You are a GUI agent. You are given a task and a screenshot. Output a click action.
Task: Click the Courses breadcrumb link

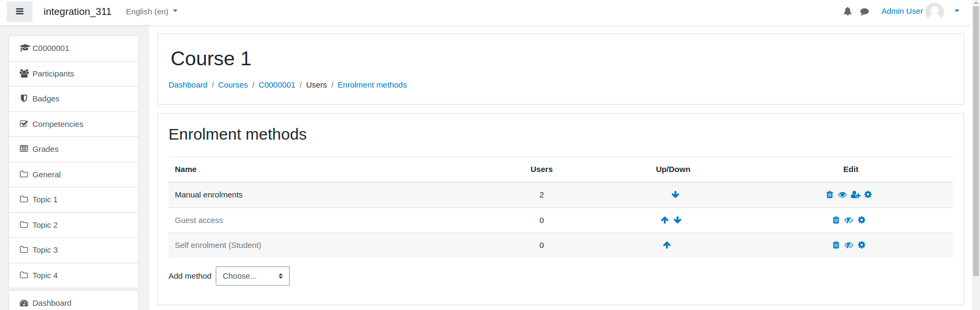[x=233, y=85]
